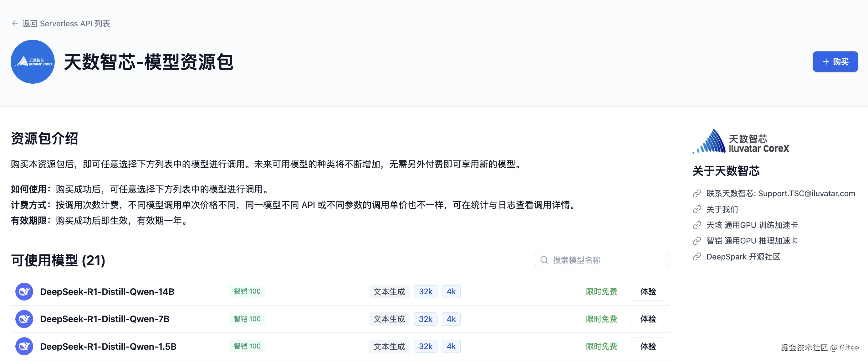The width and height of the screenshot is (868, 361).
Task: Click the 32k tag on the Qwen-7B row
Action: point(425,319)
